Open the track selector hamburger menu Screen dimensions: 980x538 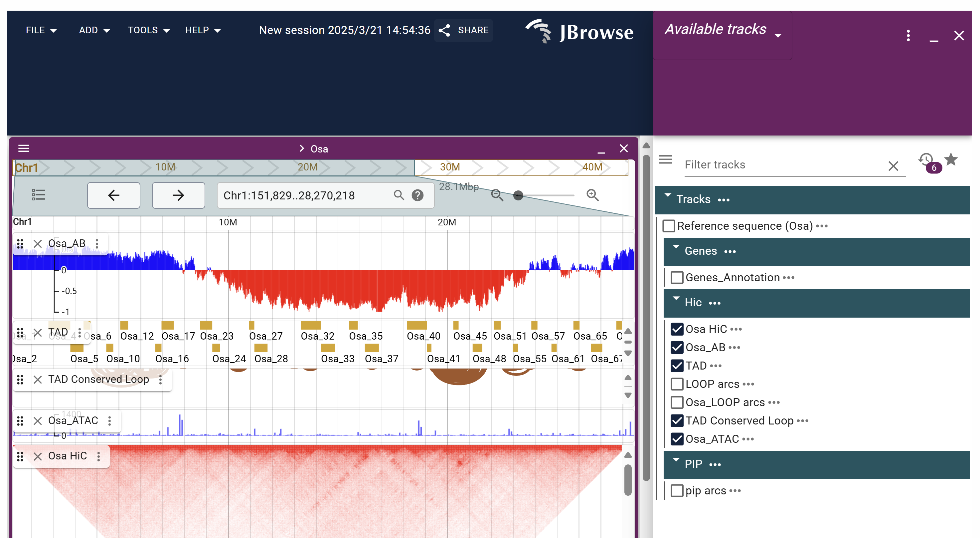tap(665, 159)
